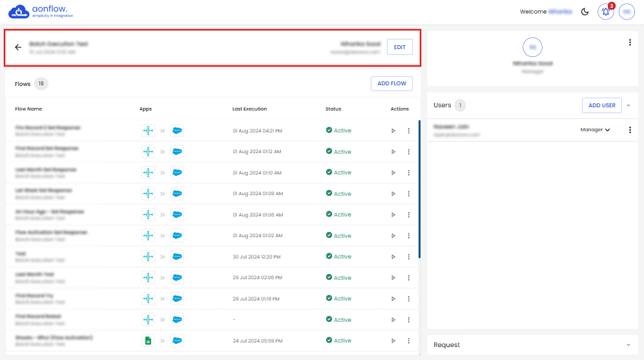This screenshot has width=644, height=360.
Task: Open three-dot menu for listed user
Action: coord(630,130)
